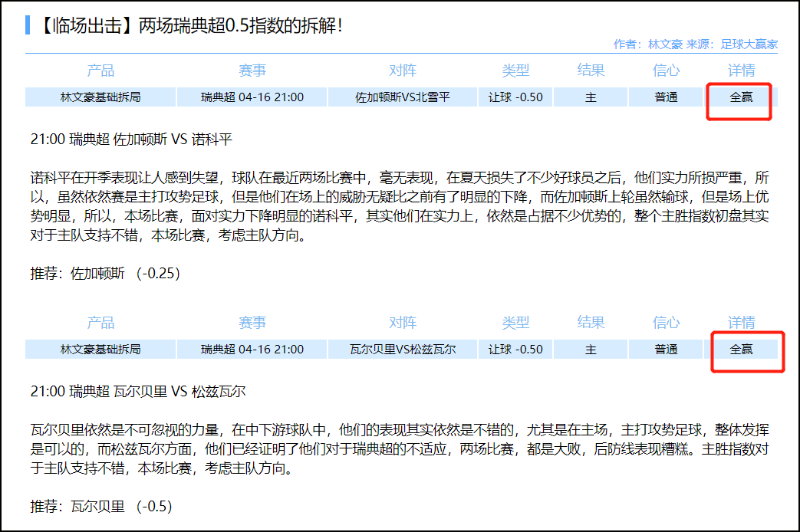Screen dimensions: 800x532
Task: Click 类型 header of first table
Action: [x=515, y=70]
